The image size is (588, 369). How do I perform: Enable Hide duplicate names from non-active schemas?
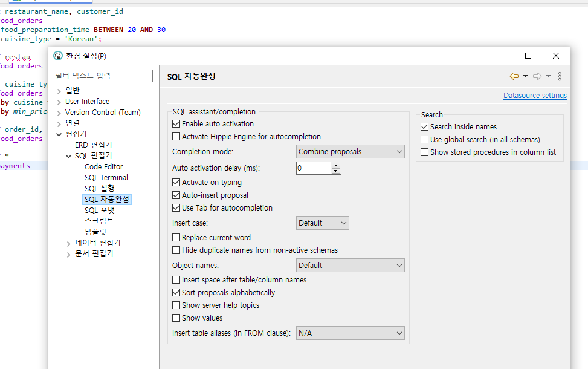[176, 250]
